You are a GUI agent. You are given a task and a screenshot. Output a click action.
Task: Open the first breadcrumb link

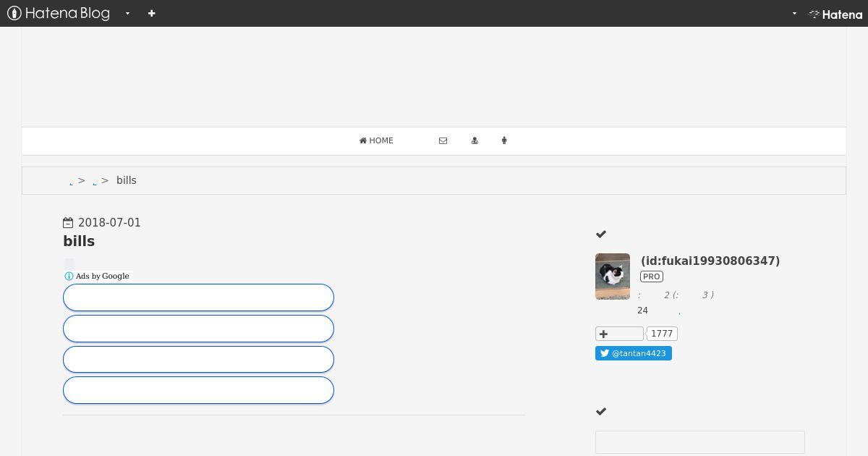coord(71,182)
